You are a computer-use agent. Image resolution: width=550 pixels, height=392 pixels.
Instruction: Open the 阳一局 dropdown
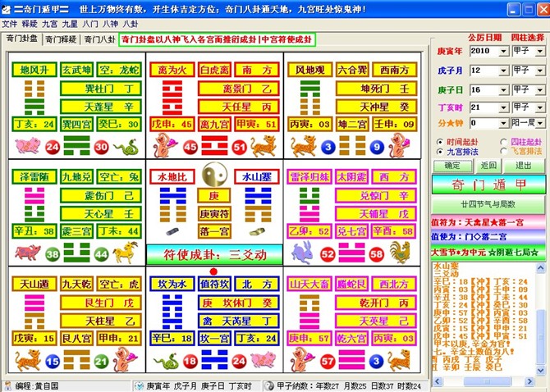click(540, 123)
